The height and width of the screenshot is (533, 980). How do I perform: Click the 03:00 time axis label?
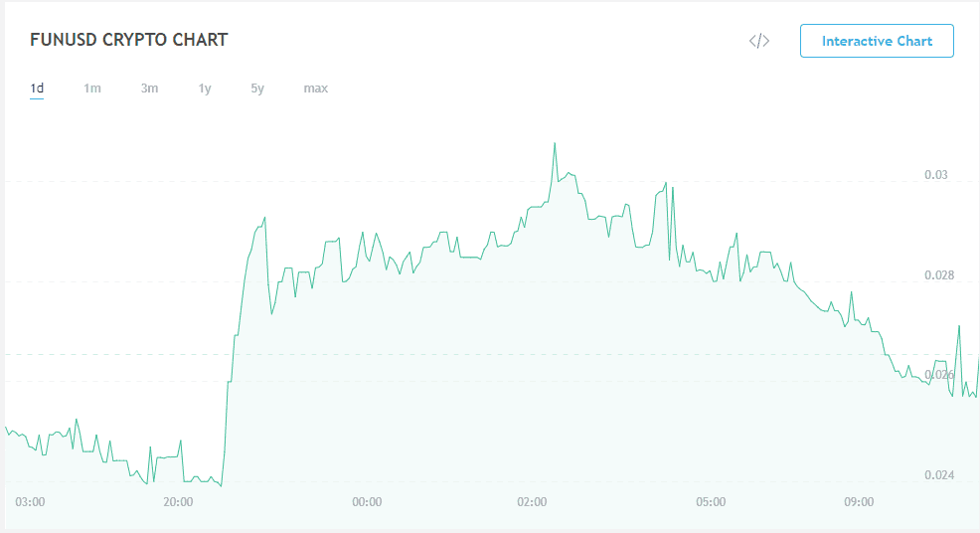30,502
